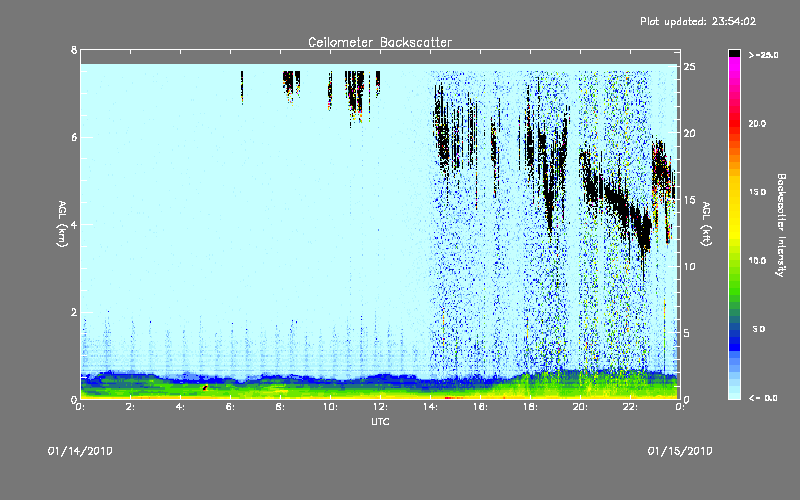This screenshot has height=500, width=800.
Task: Click the right 'AGL (kft)' axis label
Action: (706, 224)
